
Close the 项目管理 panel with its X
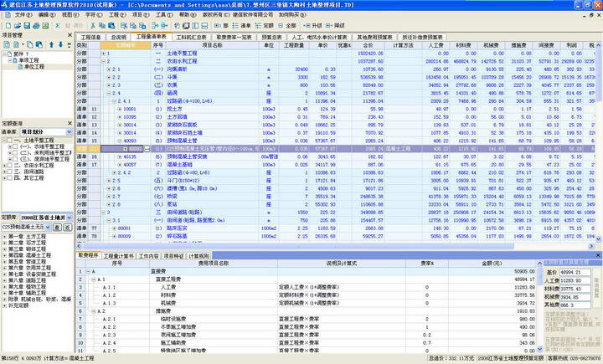[70, 35]
